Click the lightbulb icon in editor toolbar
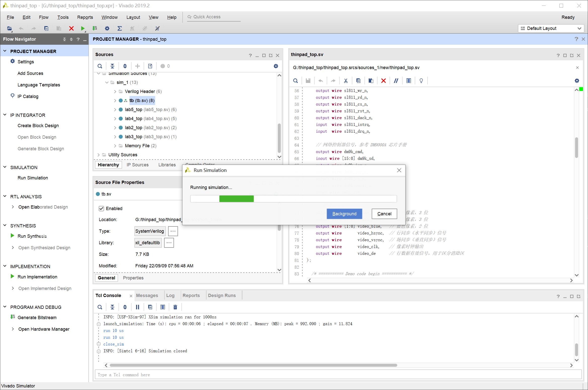588x390 pixels. pos(421,81)
